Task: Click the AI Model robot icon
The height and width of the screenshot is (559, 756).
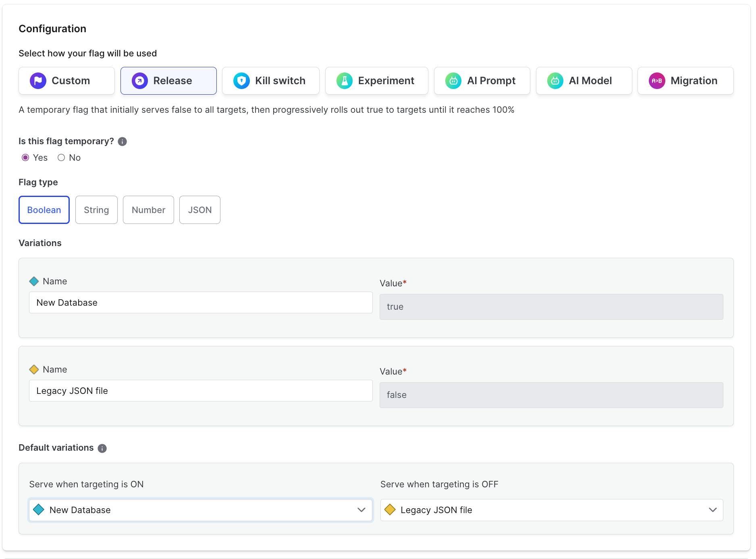Action: [555, 81]
